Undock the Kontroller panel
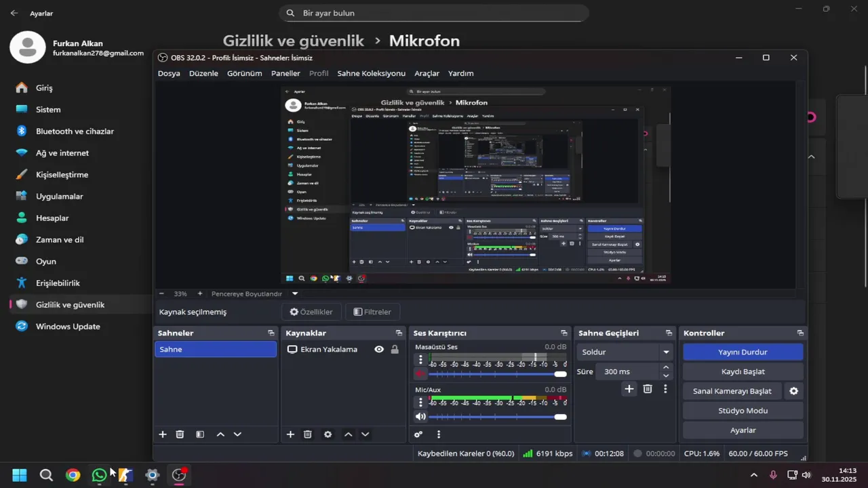The width and height of the screenshot is (868, 488). coord(800,333)
